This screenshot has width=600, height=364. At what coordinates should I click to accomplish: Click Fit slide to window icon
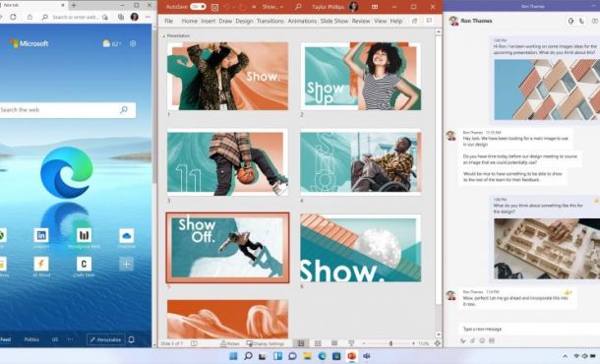coord(438,343)
